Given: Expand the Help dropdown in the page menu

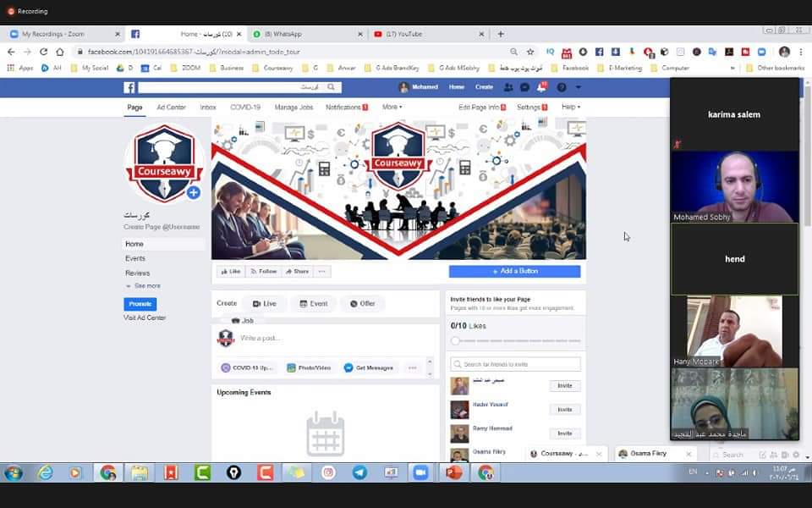Looking at the screenshot, I should pos(571,107).
